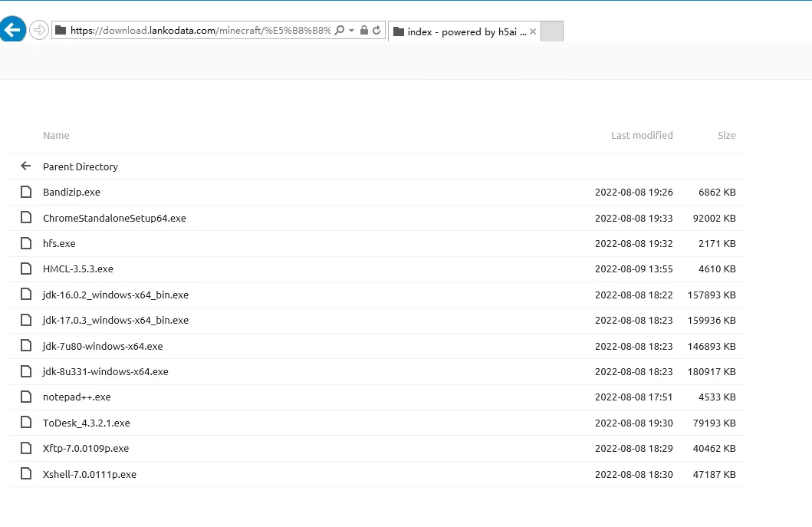Sort the listing by Name column
The height and width of the screenshot is (527, 812).
56,135
